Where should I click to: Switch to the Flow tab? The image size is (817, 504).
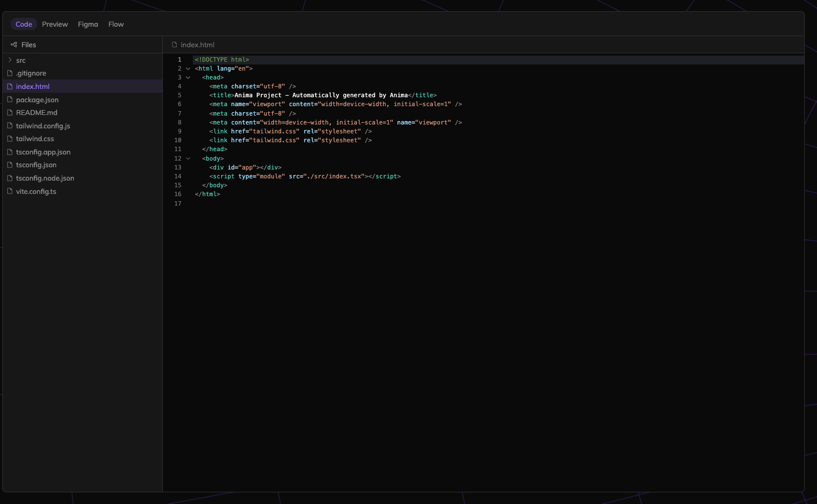(x=116, y=24)
